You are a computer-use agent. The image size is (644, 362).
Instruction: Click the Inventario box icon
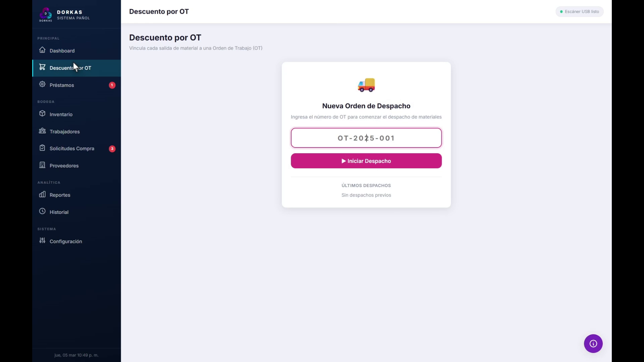pyautogui.click(x=42, y=114)
